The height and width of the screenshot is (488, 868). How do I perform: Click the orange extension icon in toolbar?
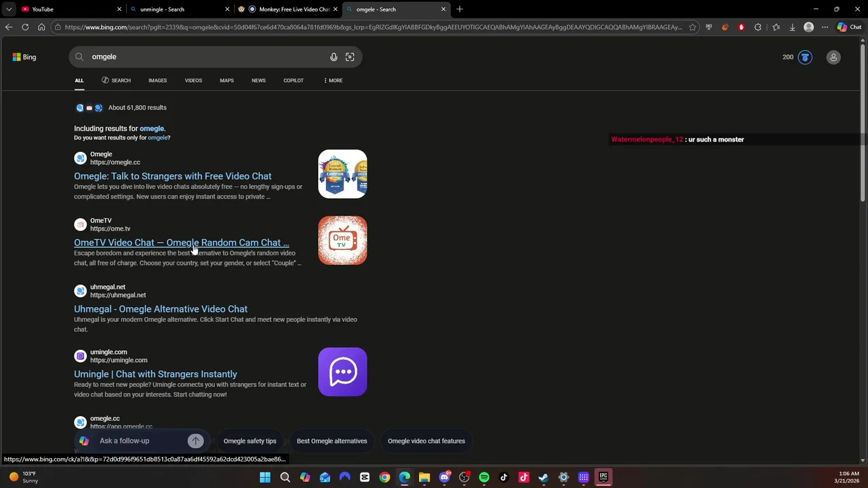pos(725,27)
